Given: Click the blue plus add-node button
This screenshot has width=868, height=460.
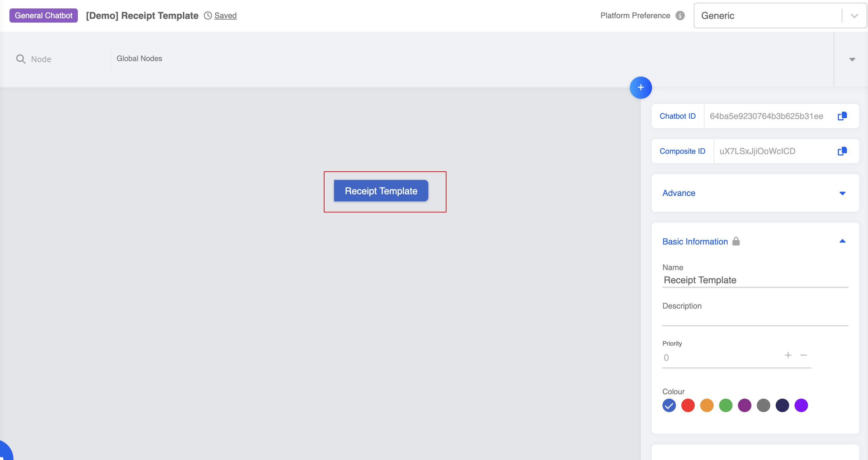Looking at the screenshot, I should click(x=641, y=88).
